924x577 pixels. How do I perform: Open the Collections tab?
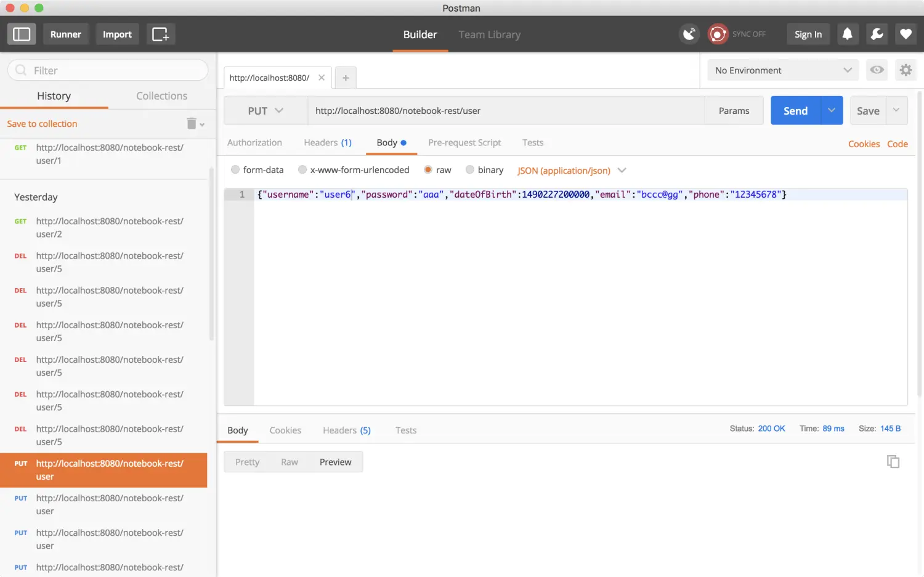tap(162, 96)
